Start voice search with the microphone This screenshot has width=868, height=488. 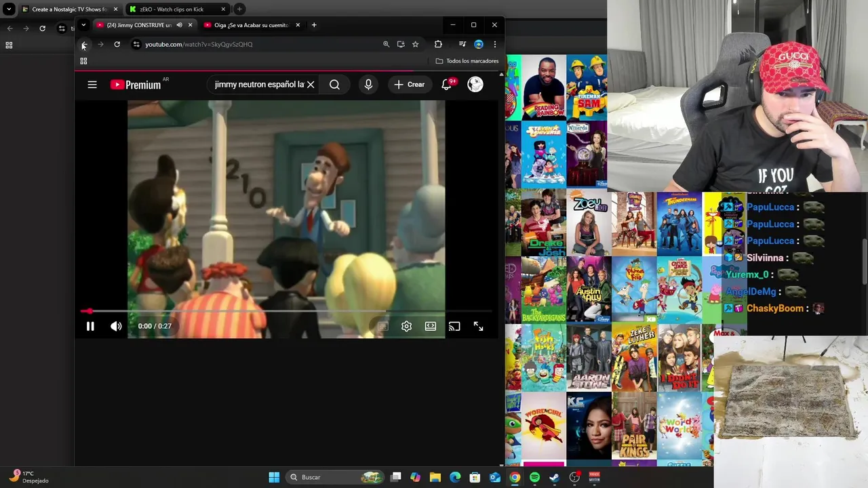(x=368, y=85)
